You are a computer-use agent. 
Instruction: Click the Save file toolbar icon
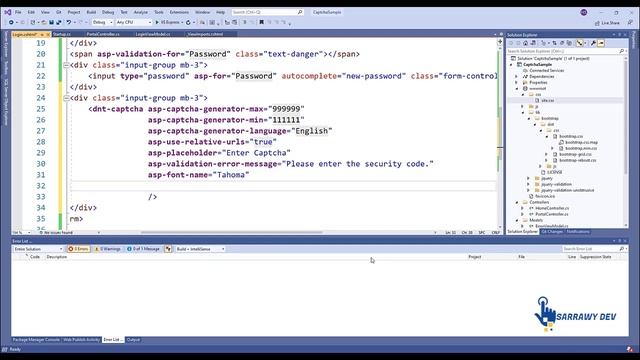tap(51, 22)
